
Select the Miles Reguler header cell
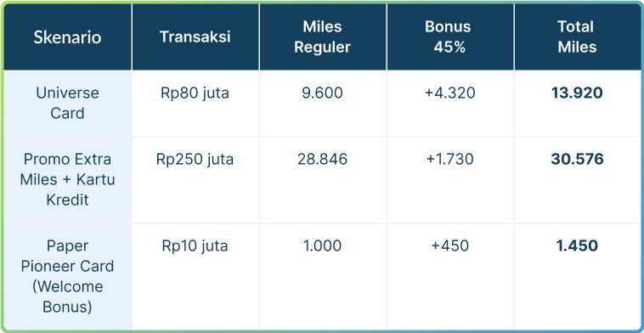click(x=322, y=37)
